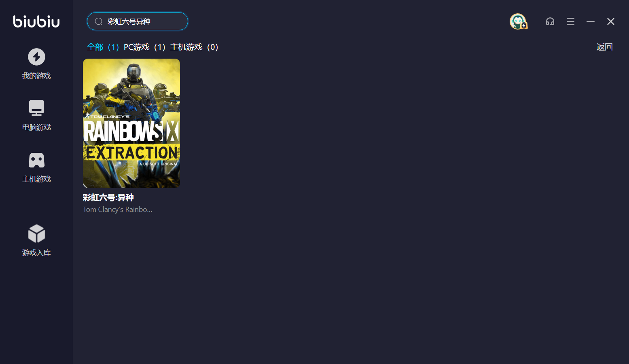
Task: Open game library (游戏入库) cube icon
Action: [36, 234]
